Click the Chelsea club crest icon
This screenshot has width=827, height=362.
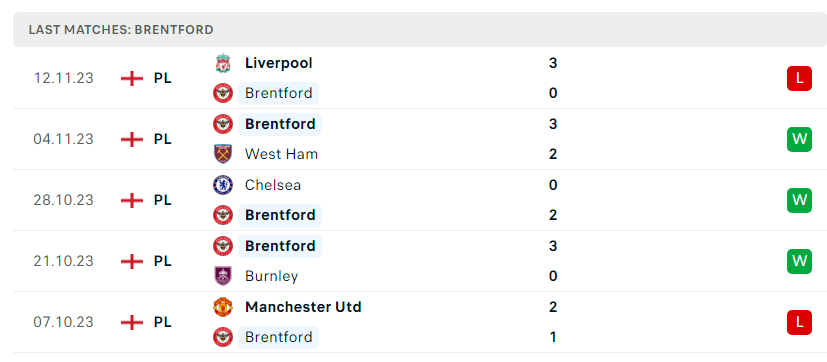pyautogui.click(x=223, y=185)
